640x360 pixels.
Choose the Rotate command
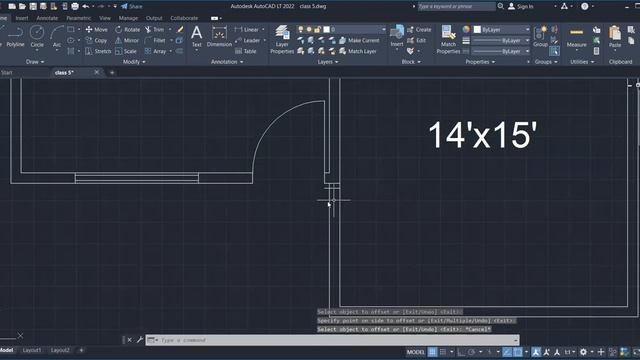coord(127,29)
